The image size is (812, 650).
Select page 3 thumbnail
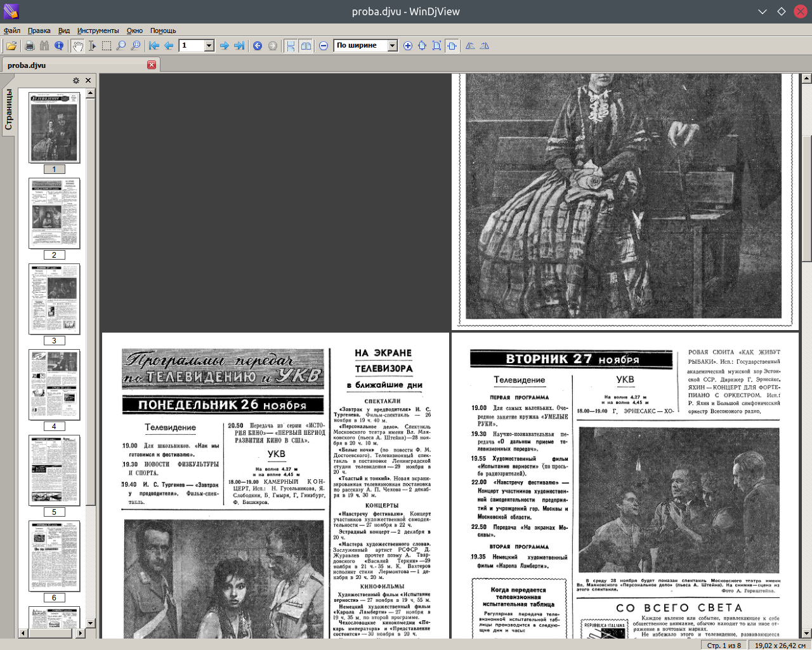click(x=54, y=299)
